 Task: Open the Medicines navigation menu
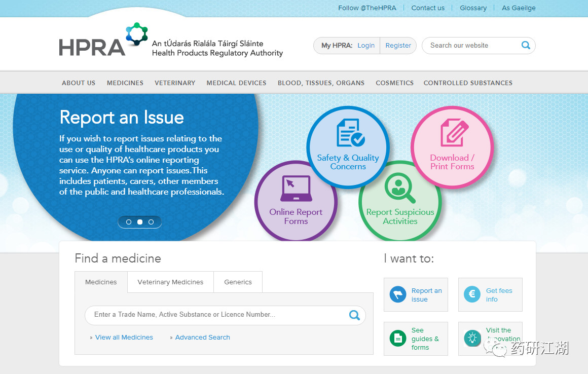(125, 83)
